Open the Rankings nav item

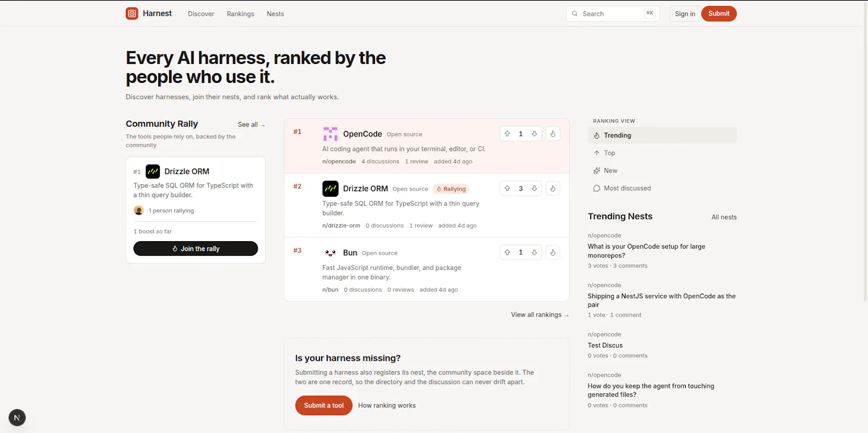[x=240, y=14]
